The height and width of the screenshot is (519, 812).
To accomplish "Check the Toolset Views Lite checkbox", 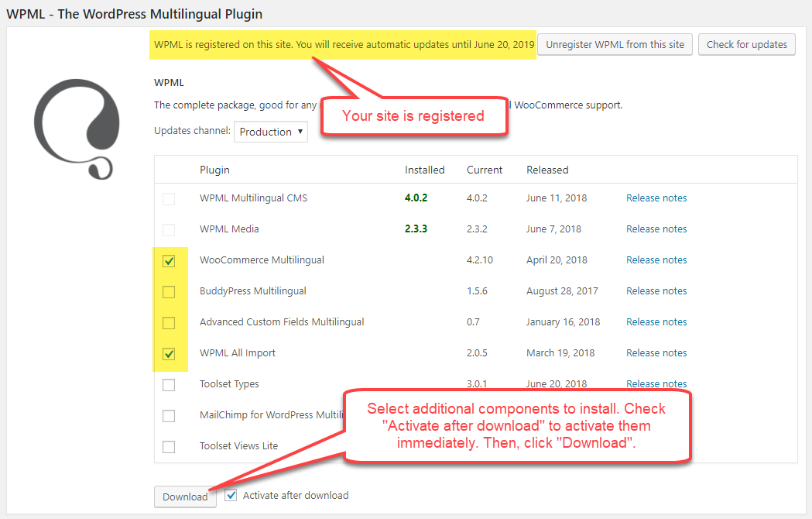I will tap(169, 447).
